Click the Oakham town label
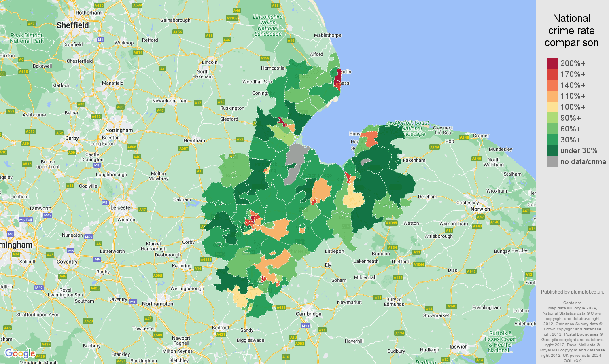 182,199
